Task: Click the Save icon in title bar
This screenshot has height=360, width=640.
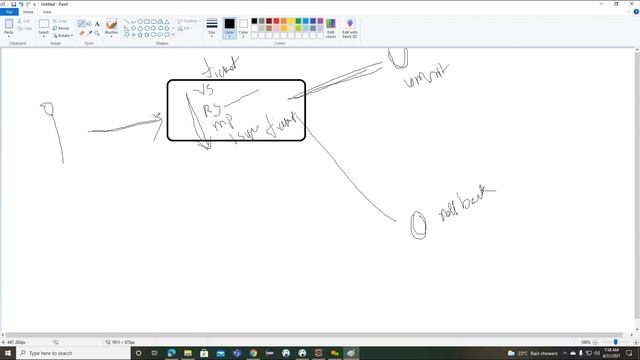Action: (x=13, y=4)
